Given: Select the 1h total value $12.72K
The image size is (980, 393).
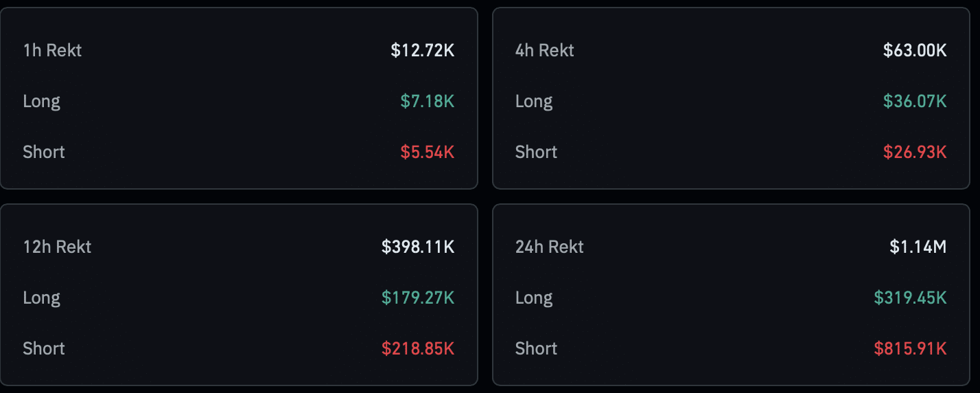Looking at the screenshot, I should coord(423,50).
